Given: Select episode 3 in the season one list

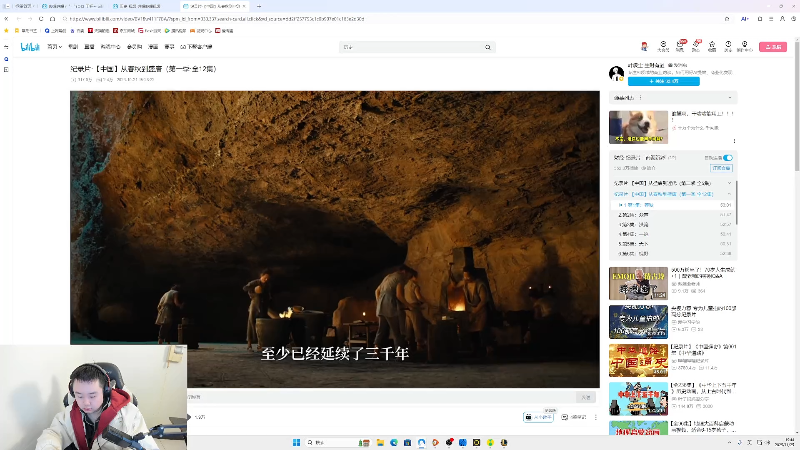Looking at the screenshot, I should 673,224.
